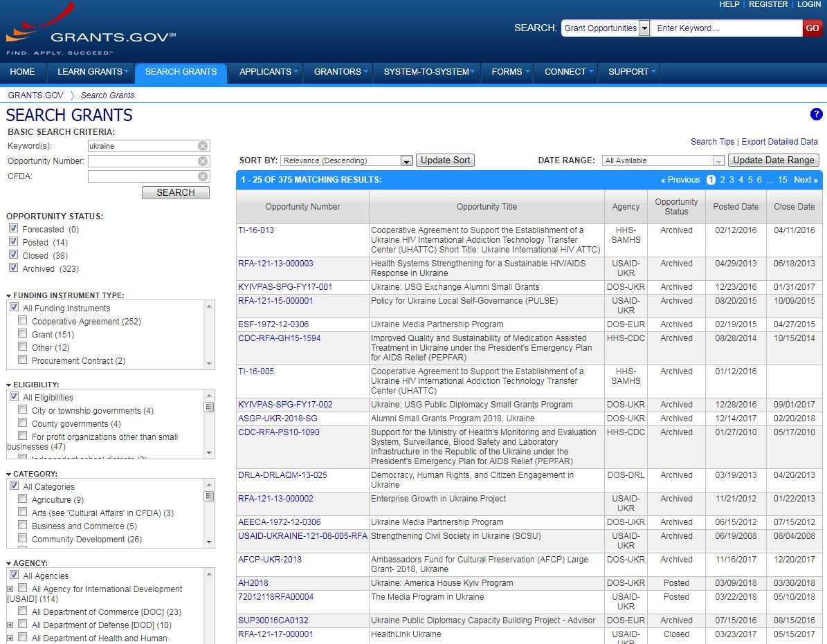Click the red GO search button
This screenshot has width=827, height=644.
point(812,28)
